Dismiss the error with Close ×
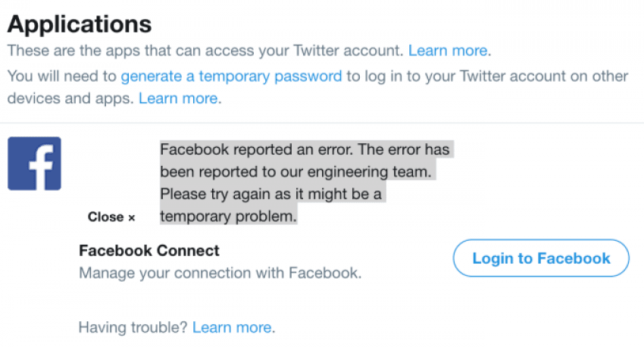The width and height of the screenshot is (644, 347). click(x=111, y=217)
